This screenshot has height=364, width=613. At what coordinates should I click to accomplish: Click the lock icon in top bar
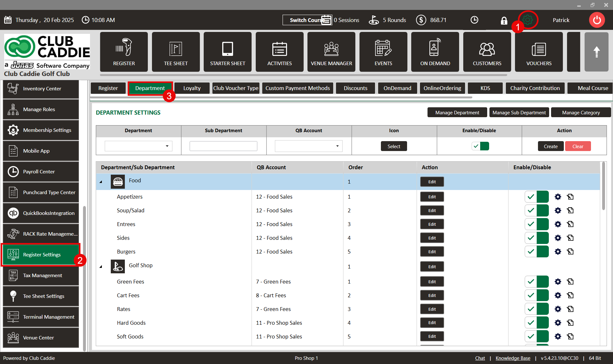[x=504, y=20]
